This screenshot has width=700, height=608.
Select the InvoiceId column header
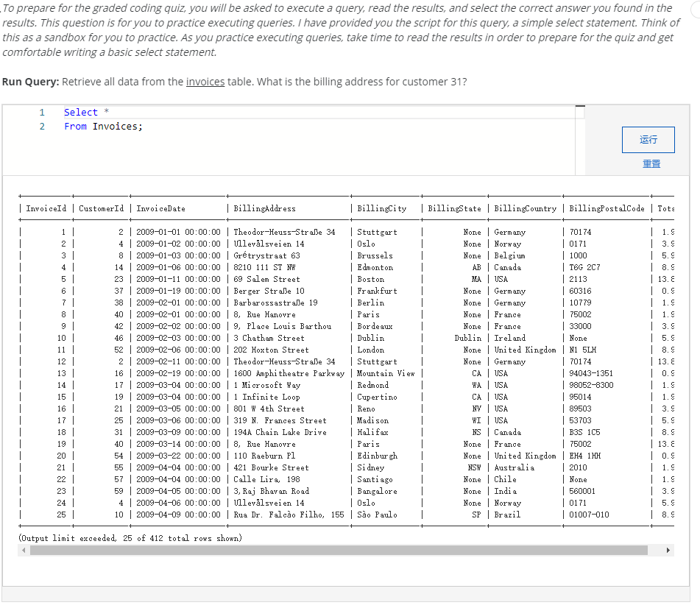coord(44,208)
